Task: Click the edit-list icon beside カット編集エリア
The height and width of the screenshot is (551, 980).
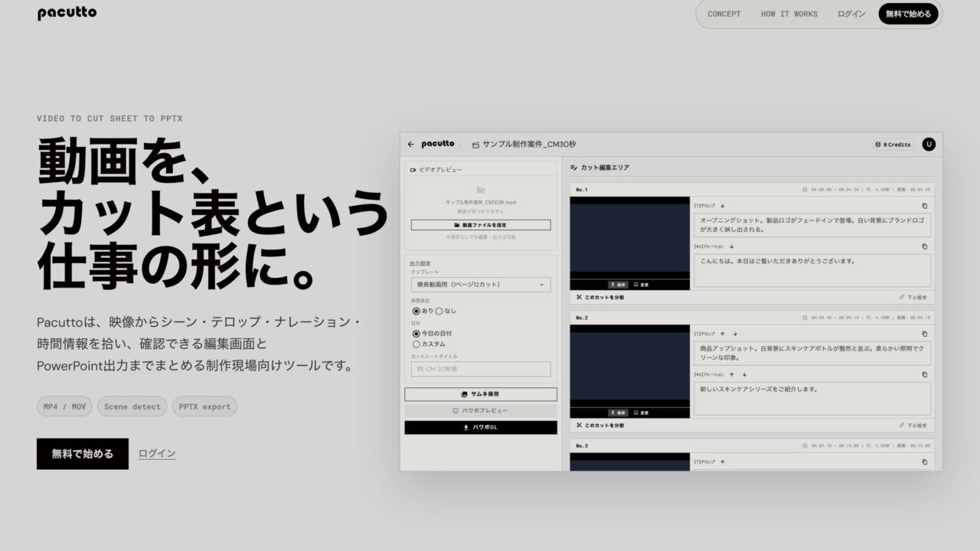Action: click(x=574, y=168)
